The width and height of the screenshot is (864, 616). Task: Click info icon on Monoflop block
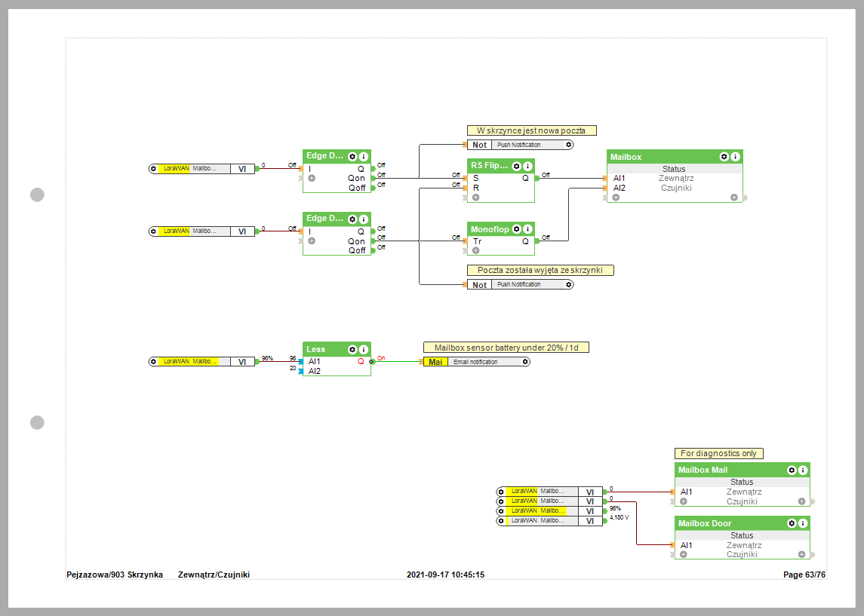[528, 228]
